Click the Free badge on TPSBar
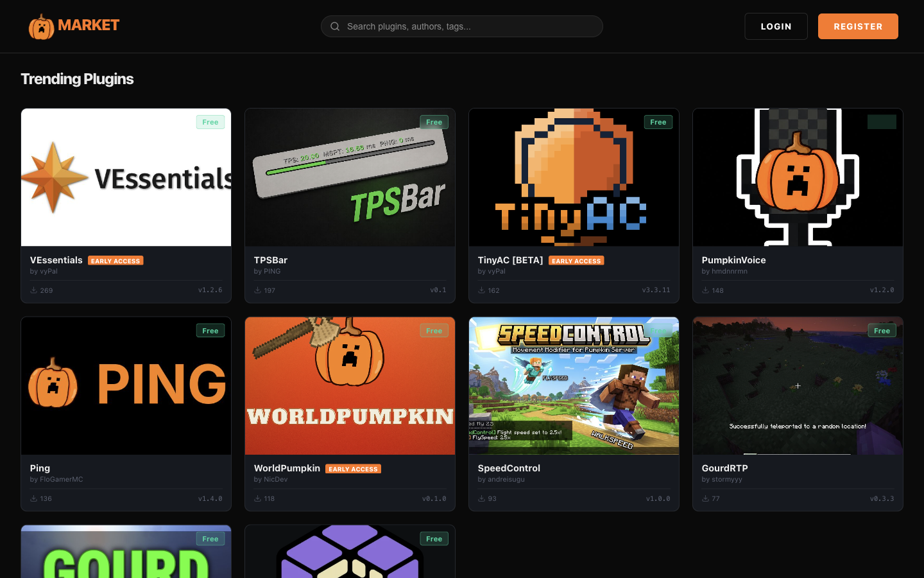Image resolution: width=924 pixels, height=578 pixels. [x=434, y=122]
